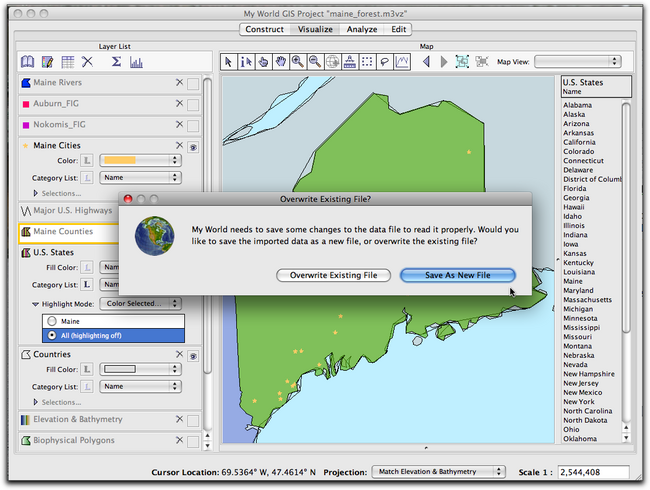Select the pan hand tool
Viewport: 650px width, 490px height.
click(x=280, y=62)
